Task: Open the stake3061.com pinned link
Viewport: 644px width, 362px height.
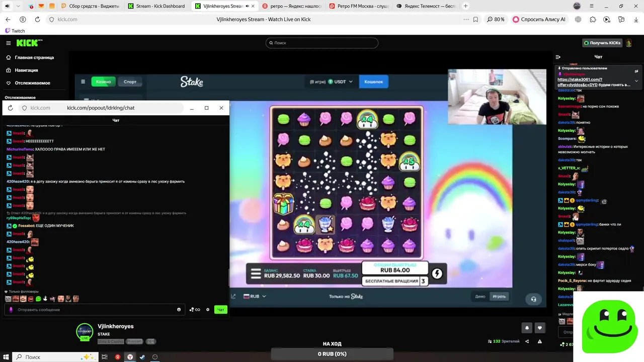Action: tap(580, 82)
